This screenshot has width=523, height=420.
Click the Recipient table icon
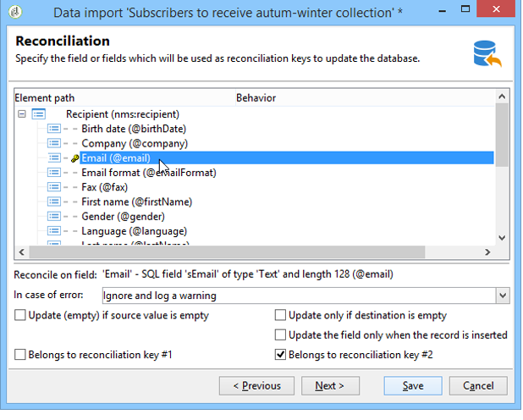coord(38,114)
